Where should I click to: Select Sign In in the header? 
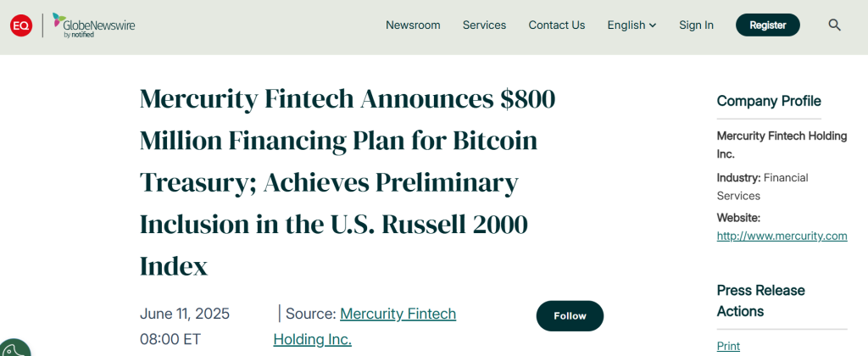point(696,25)
